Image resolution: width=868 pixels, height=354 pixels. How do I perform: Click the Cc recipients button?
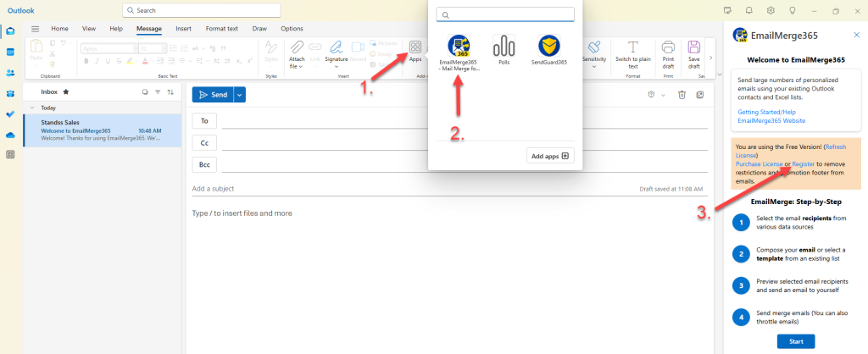pos(204,143)
